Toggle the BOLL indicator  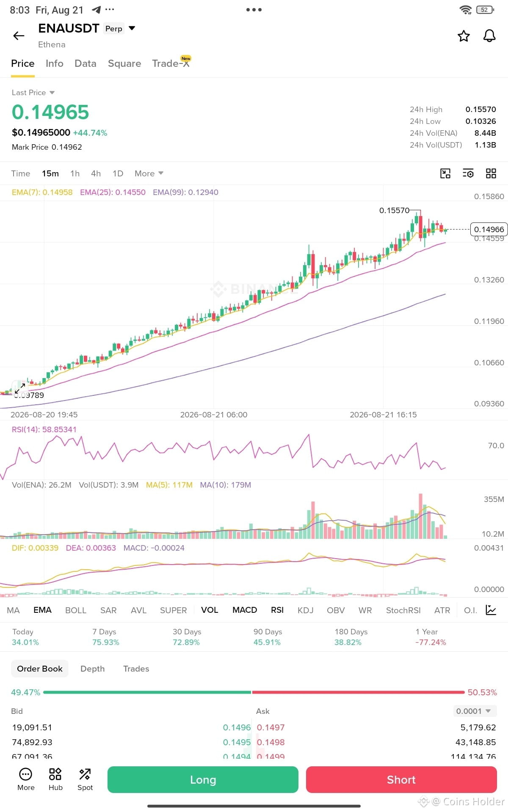pyautogui.click(x=76, y=610)
